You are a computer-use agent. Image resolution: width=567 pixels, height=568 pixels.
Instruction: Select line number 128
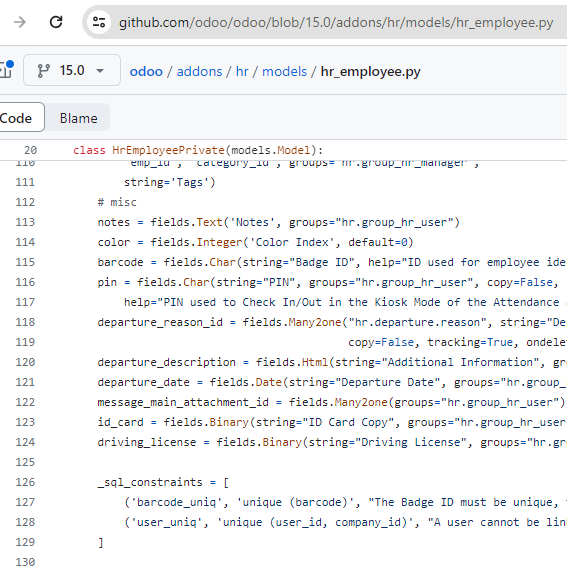point(25,522)
